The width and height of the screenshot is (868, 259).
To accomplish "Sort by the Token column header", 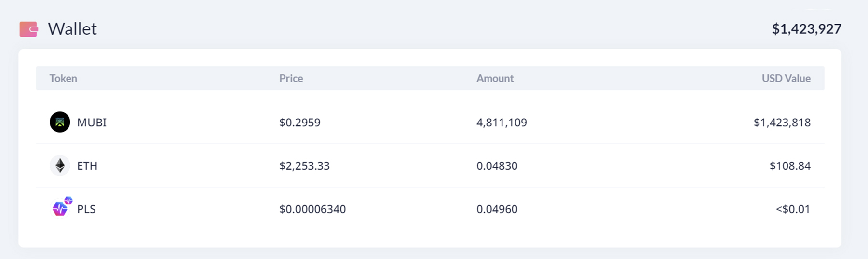I will [63, 78].
